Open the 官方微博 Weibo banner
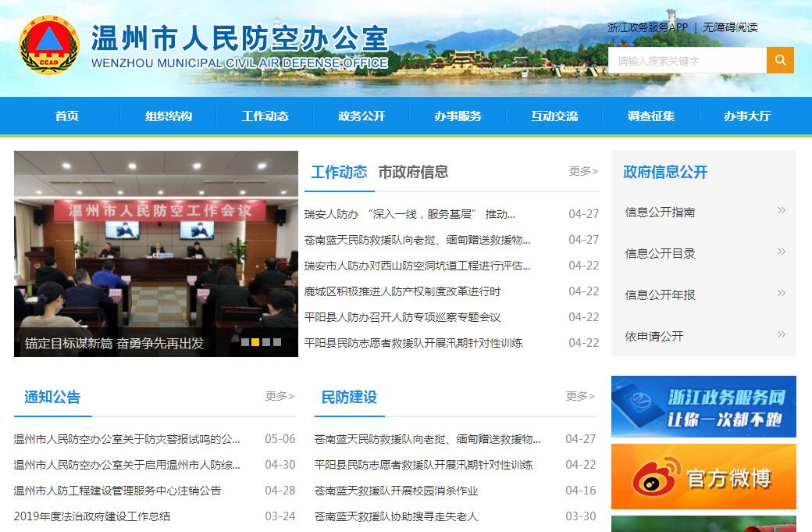Screen dimensions: 812x532 [703, 477]
